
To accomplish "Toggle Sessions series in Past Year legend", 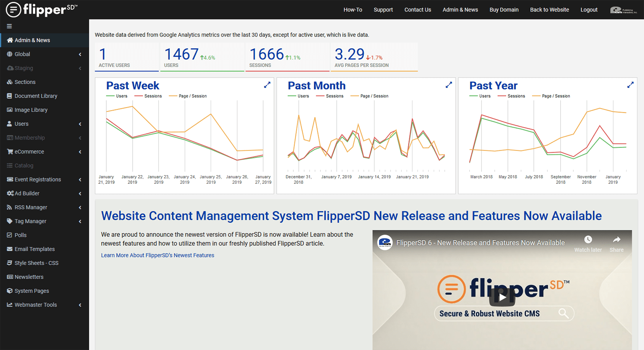I will 511,96.
